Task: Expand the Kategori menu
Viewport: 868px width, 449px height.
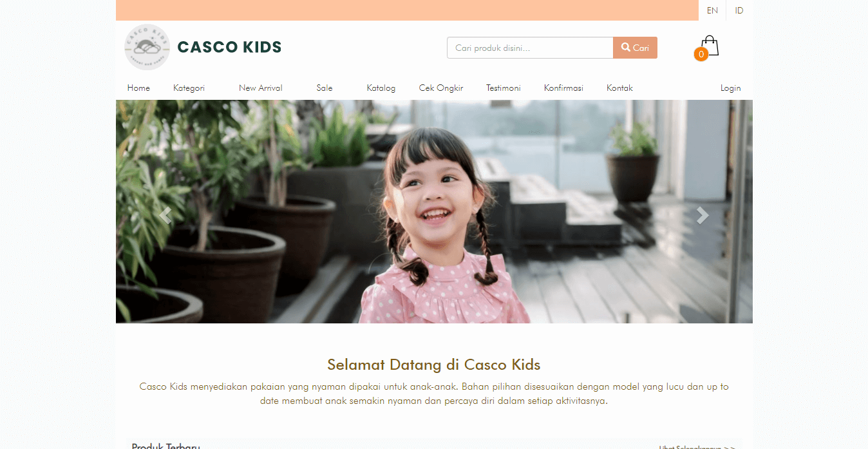Action: pyautogui.click(x=189, y=88)
